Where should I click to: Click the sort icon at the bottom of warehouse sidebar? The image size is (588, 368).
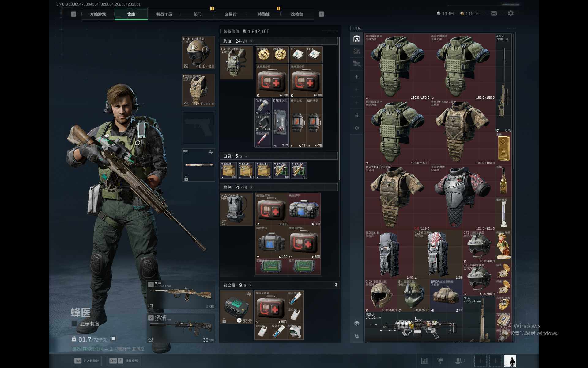(357, 336)
